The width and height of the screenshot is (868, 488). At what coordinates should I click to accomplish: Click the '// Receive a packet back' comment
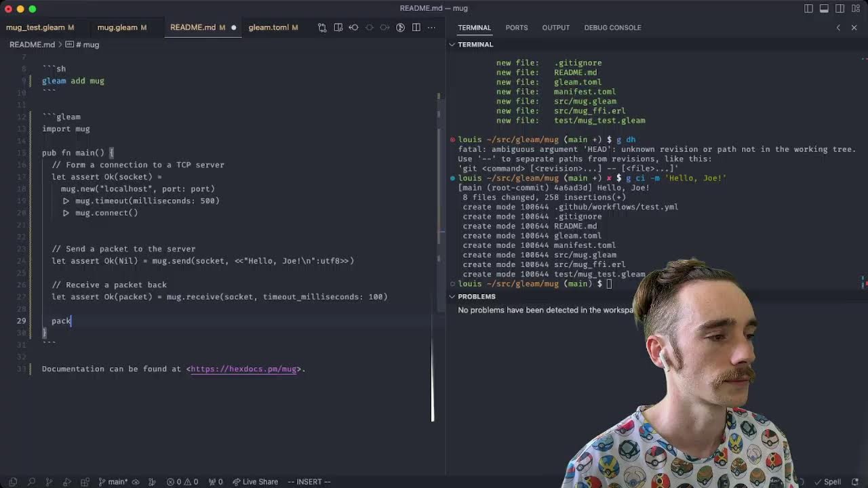pos(109,285)
